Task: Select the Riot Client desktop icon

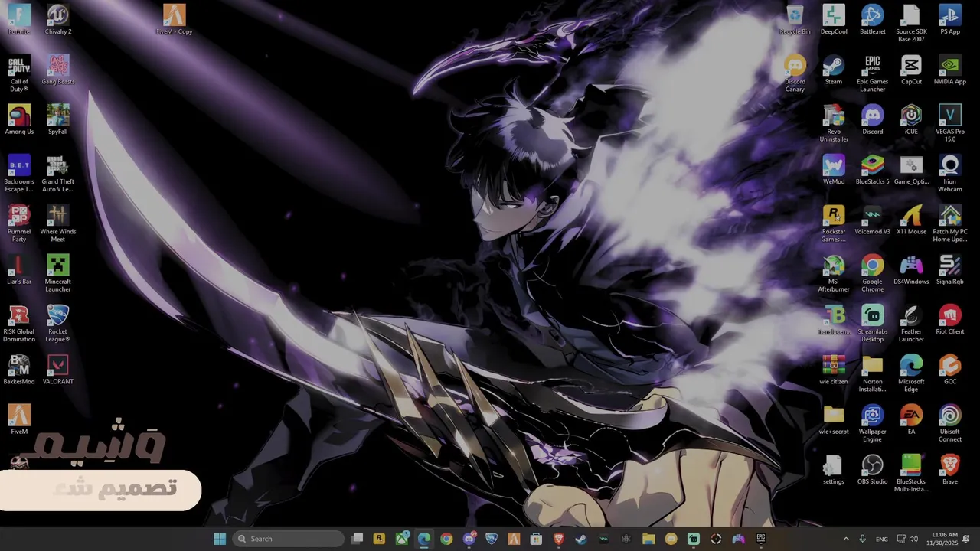Action: [950, 320]
